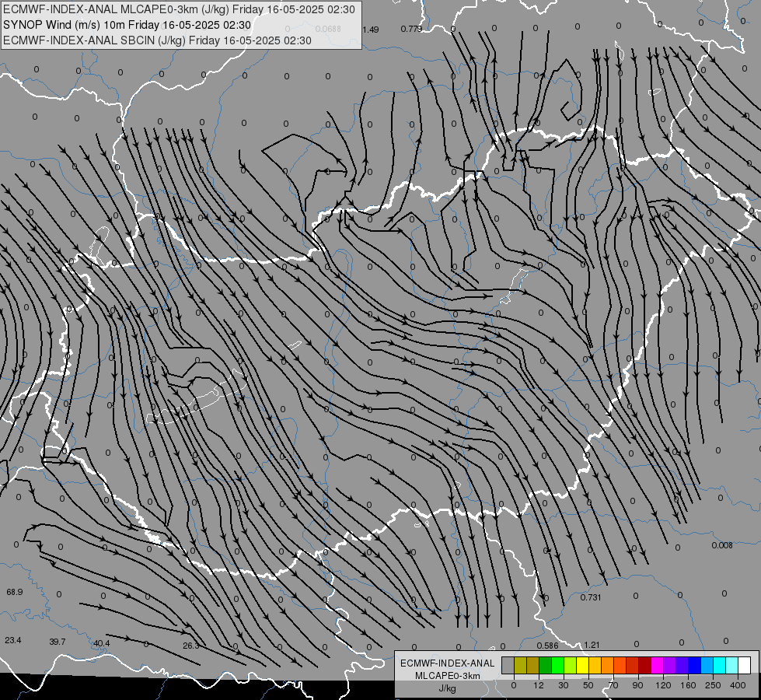Click the map value 0.731
Screen dimensions: 761x700
(591, 597)
